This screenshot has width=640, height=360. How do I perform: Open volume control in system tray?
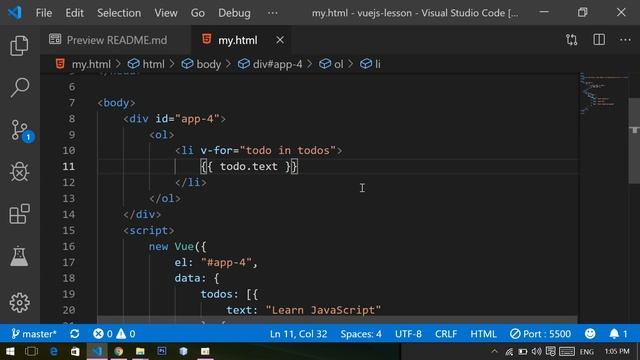point(537,351)
